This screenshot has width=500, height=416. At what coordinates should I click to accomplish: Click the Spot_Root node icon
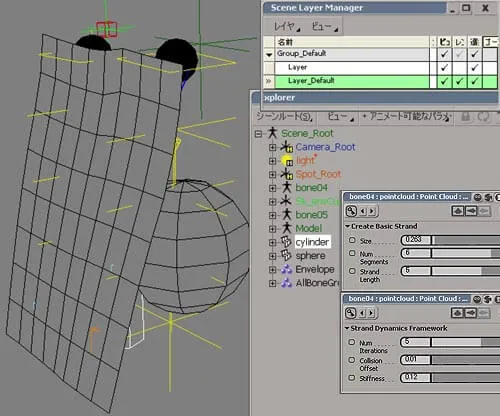pyautogui.click(x=286, y=174)
